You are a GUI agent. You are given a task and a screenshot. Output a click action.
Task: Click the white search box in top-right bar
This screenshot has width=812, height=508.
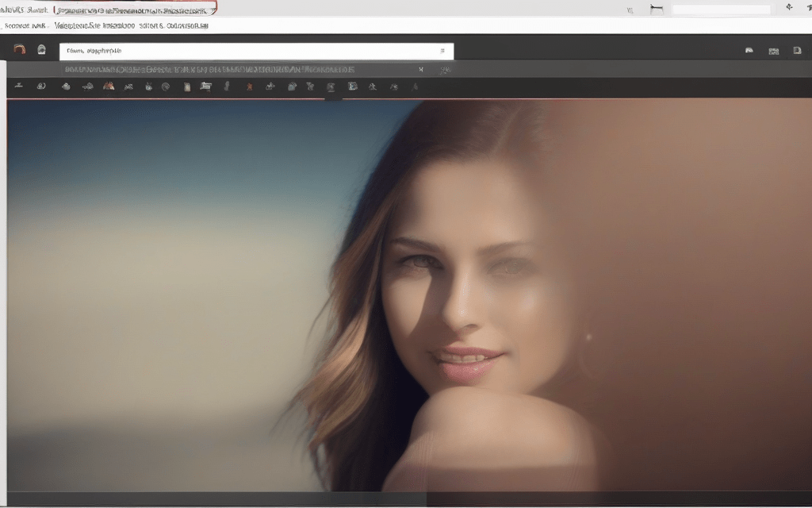click(720, 10)
